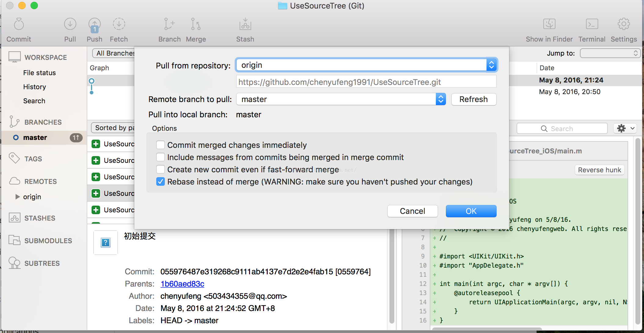The image size is (644, 333).
Task: Click the Refresh button
Action: click(473, 99)
